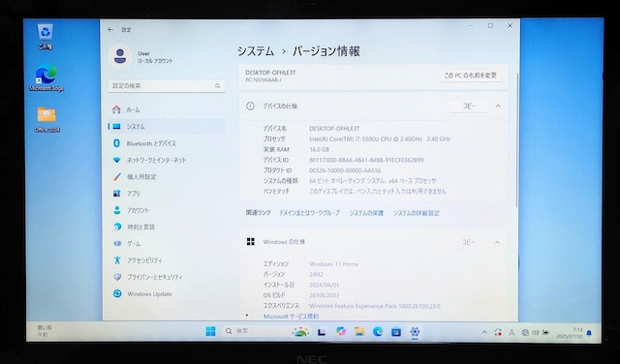Image resolution: width=620 pixels, height=364 pixels.
Task: Collapse the Windows の仕様 section chevron
Action: pyautogui.click(x=497, y=242)
